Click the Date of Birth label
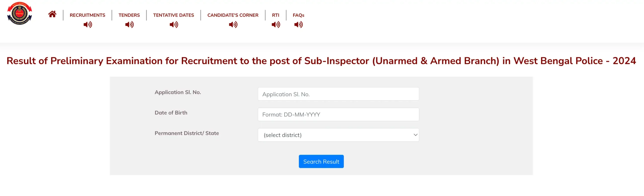The image size is (644, 196). [x=171, y=113]
